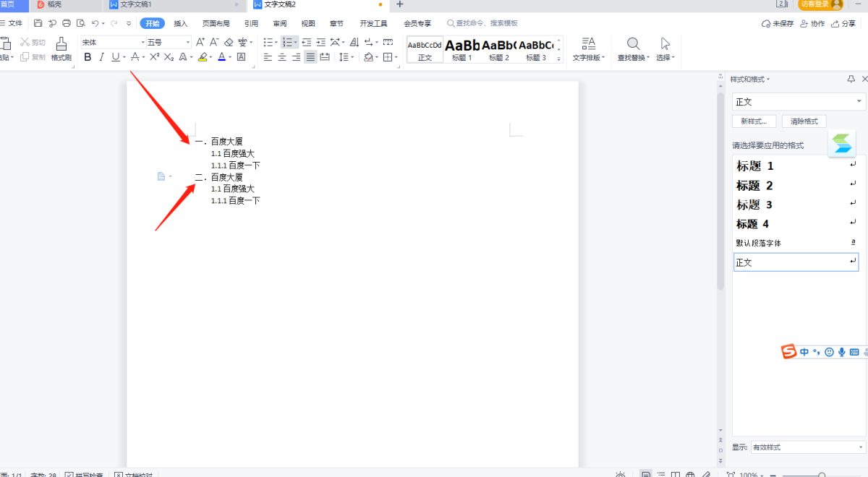Increase paragraph indent
This screenshot has width=868, height=477.
click(x=320, y=42)
